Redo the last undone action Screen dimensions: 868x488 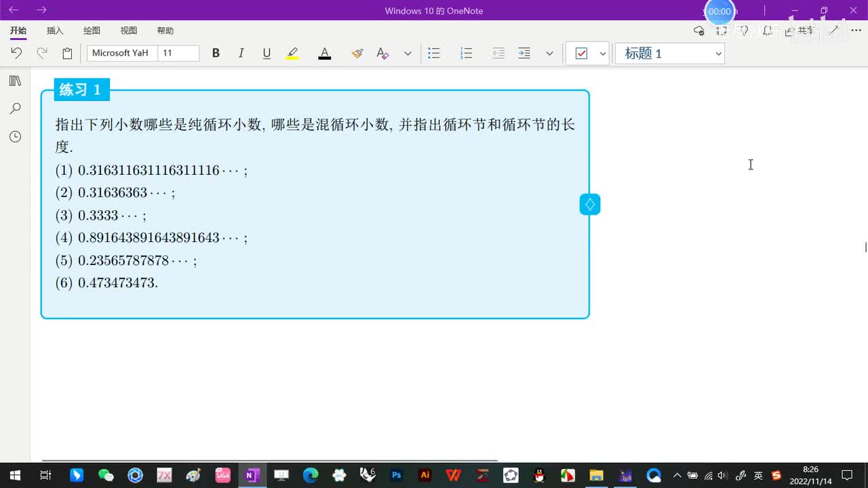click(41, 53)
